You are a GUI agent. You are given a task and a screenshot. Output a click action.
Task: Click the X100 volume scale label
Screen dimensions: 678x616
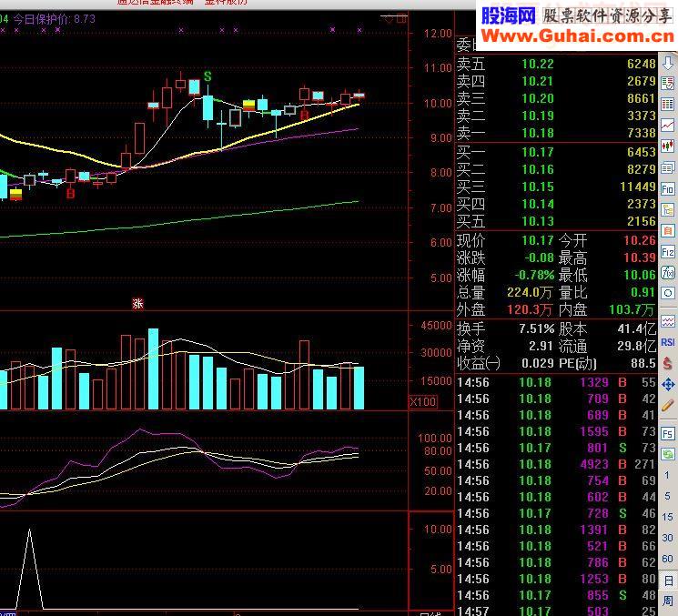point(423,401)
